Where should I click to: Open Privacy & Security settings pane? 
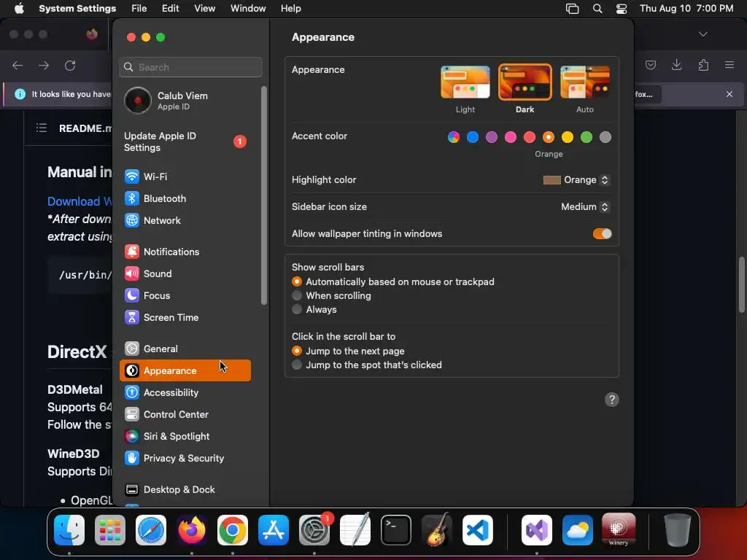185,459
